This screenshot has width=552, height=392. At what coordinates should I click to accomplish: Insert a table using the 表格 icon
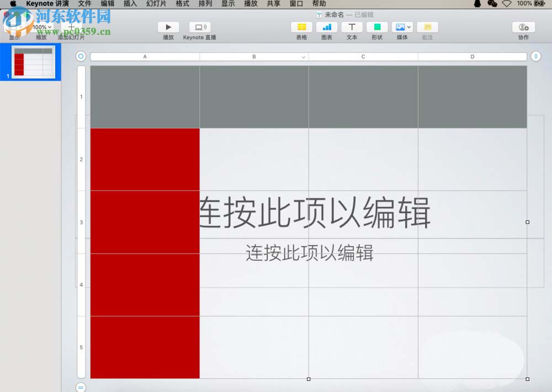point(301,27)
